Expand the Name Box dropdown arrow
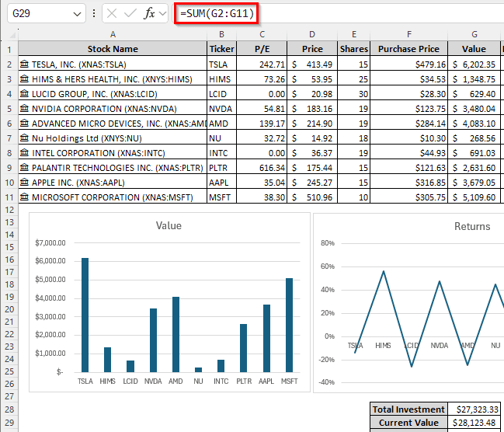The image size is (504, 432). click(77, 14)
